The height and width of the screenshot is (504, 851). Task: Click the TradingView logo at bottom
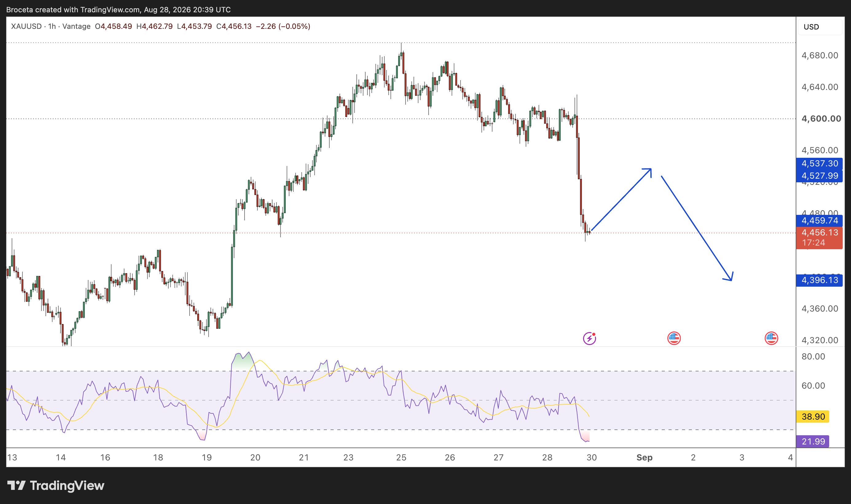(x=56, y=485)
